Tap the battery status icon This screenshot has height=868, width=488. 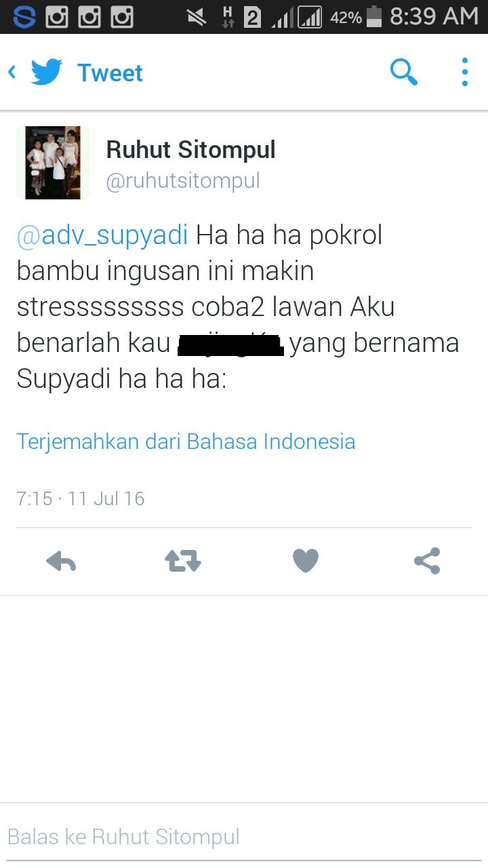coord(374,16)
